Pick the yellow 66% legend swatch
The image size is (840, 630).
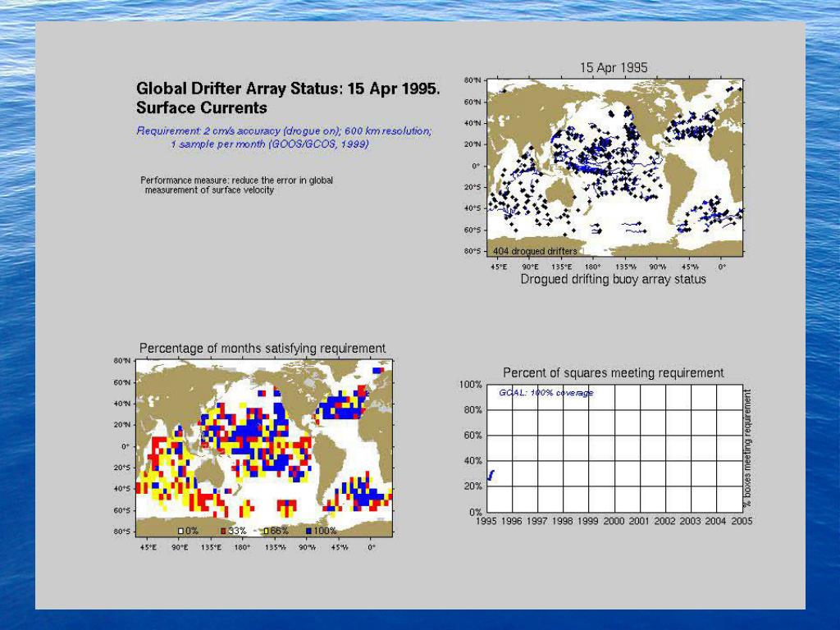(x=267, y=531)
